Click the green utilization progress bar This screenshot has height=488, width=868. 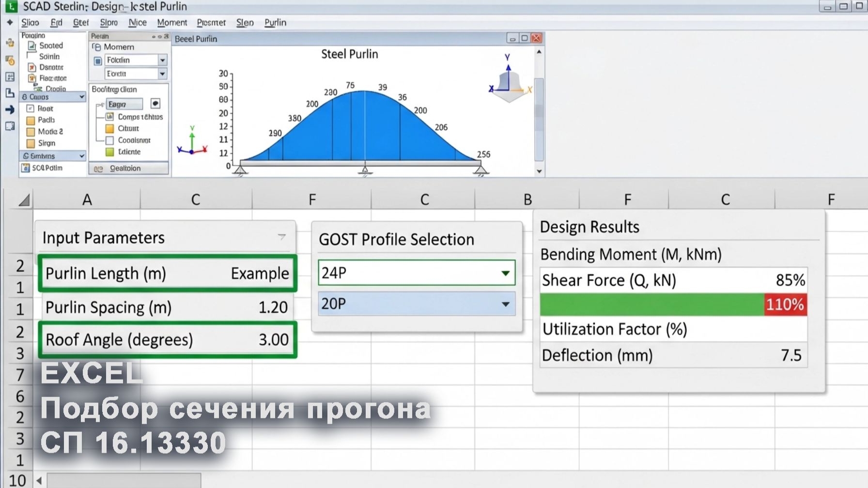652,305
